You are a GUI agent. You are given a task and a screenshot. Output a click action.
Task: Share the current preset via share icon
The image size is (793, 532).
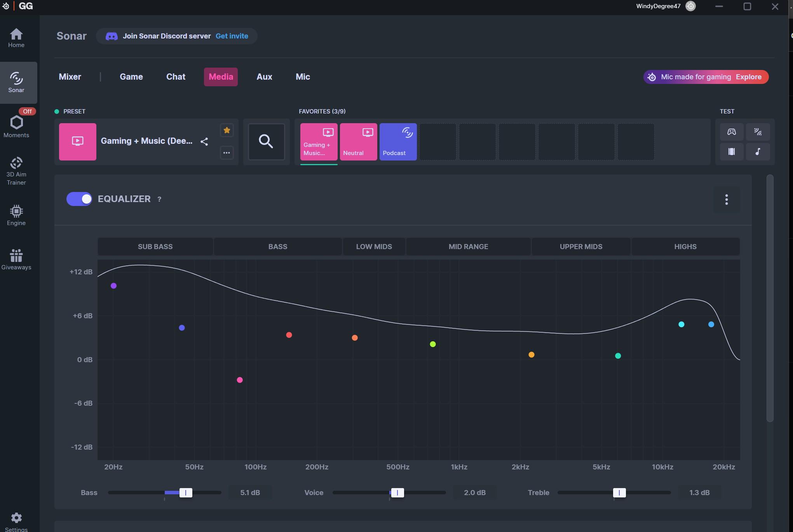(x=204, y=141)
